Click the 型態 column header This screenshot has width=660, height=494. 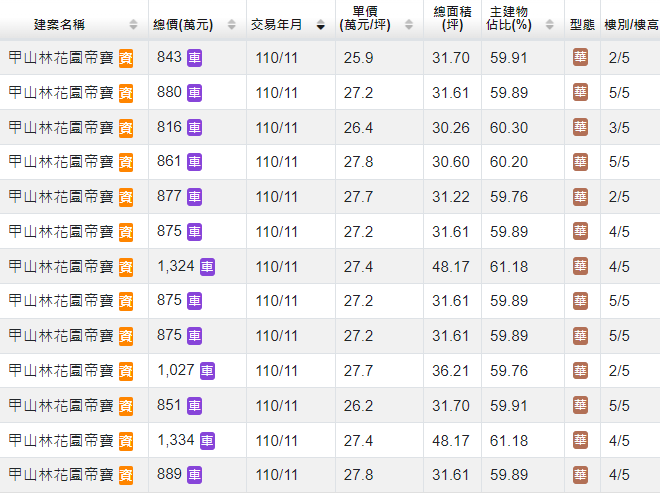pos(582,25)
